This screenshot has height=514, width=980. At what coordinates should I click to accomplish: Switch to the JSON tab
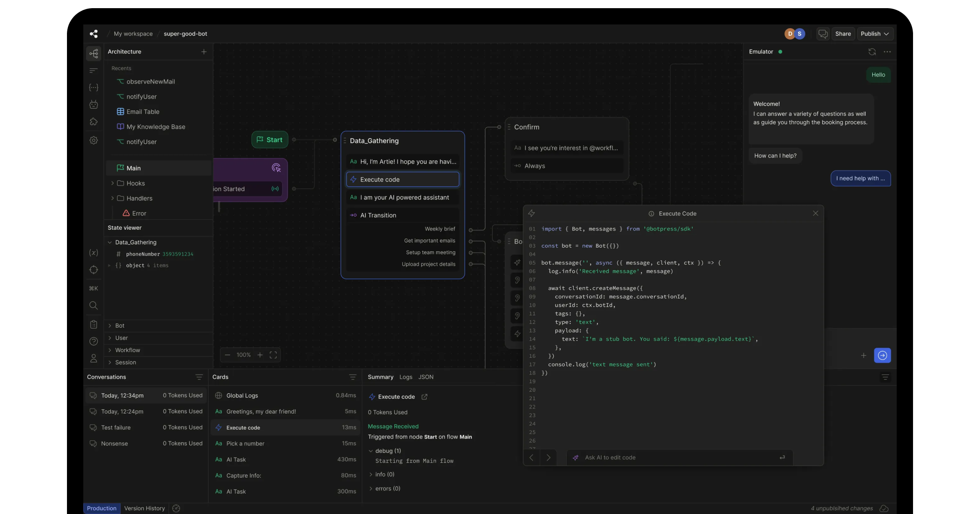coord(425,377)
